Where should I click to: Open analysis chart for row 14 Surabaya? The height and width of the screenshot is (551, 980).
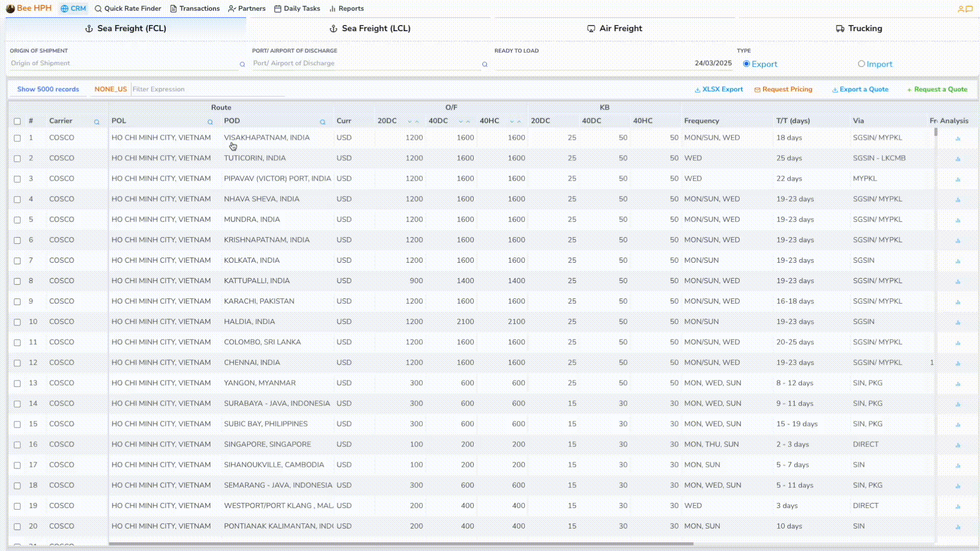coord(958,404)
